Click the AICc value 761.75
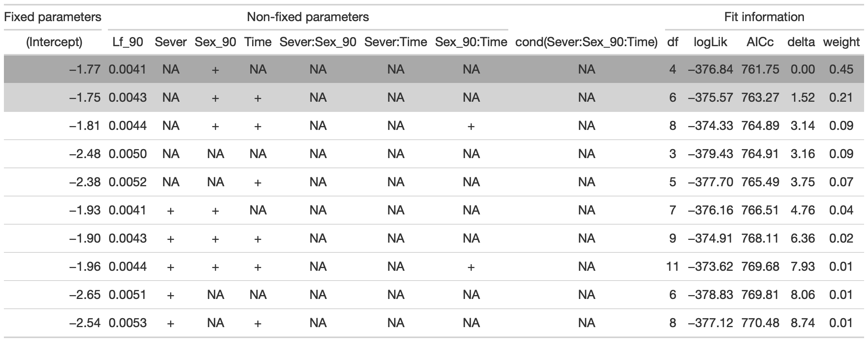The width and height of the screenshot is (868, 342). (x=760, y=70)
